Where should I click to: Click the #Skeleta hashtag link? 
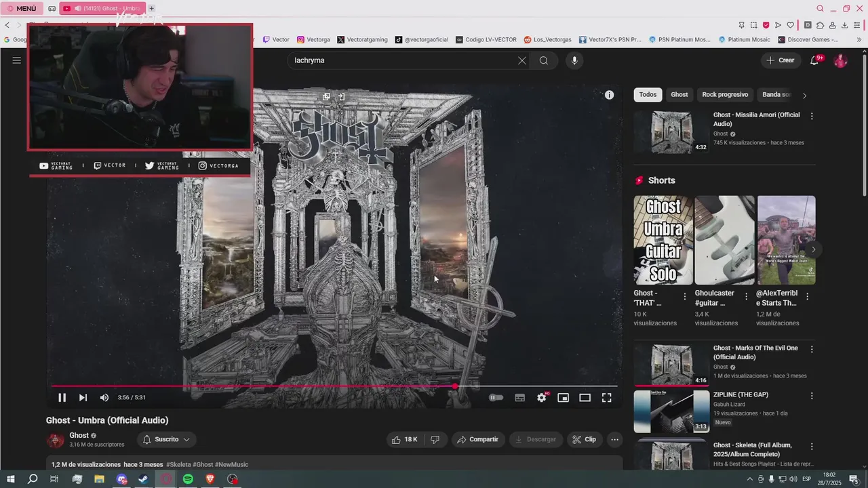click(178, 464)
